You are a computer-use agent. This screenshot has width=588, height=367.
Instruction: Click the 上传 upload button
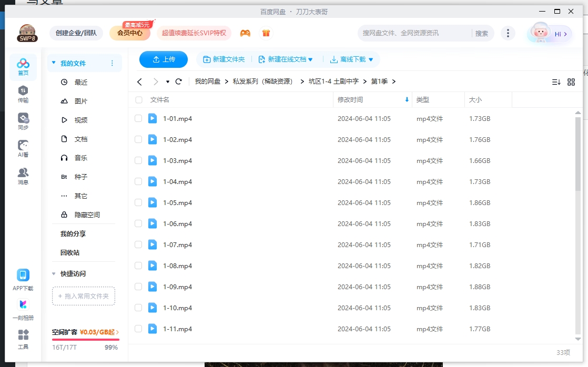point(164,59)
